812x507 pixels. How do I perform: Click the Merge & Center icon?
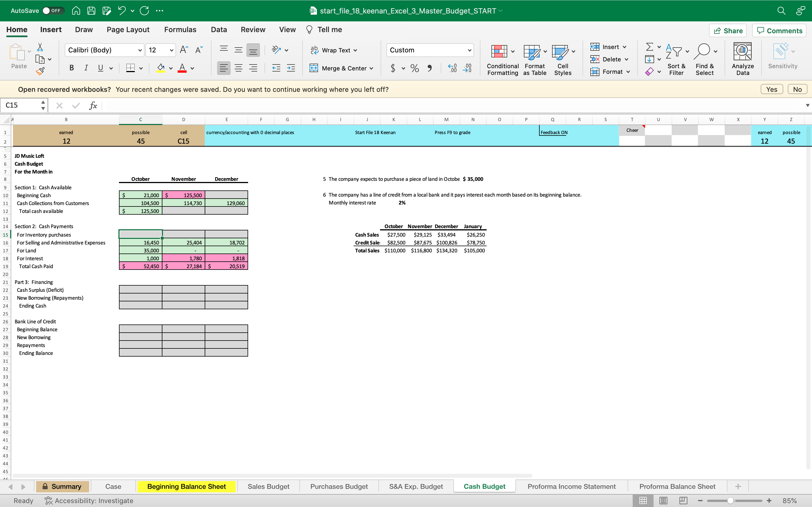[314, 68]
